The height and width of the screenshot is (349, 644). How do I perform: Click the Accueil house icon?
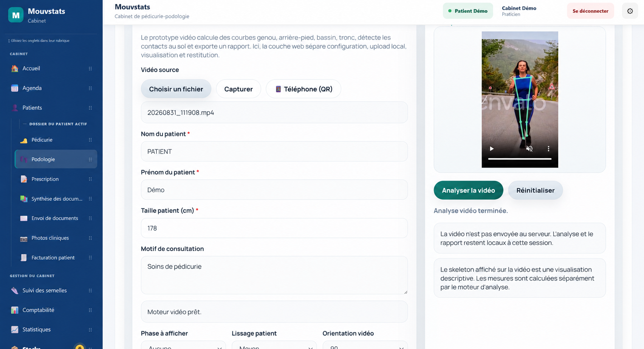coord(15,68)
